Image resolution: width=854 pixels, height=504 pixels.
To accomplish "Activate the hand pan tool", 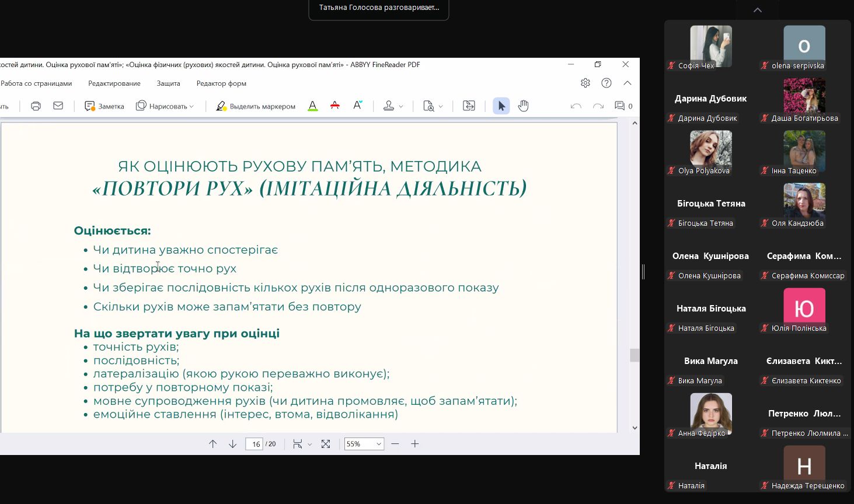I will click(x=523, y=106).
